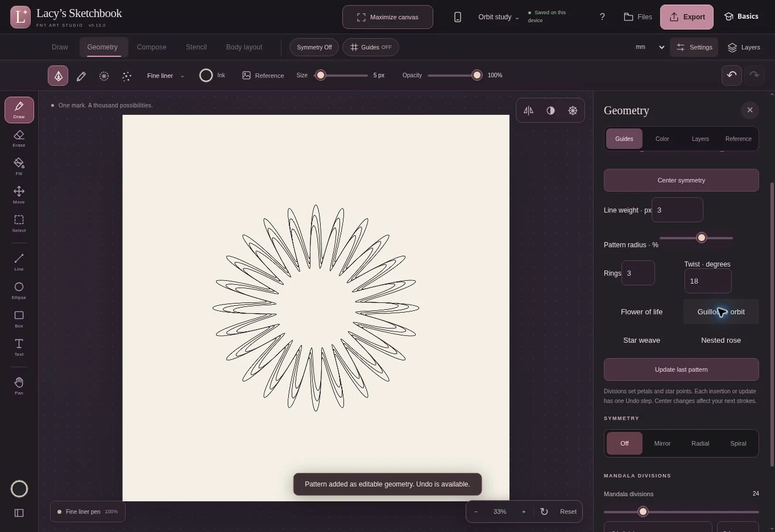Undo the last action
775x532 pixels.
[732, 75]
